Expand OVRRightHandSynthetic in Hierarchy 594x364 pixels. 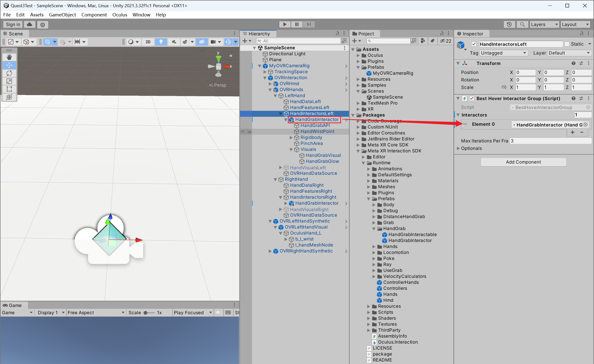tap(270, 251)
